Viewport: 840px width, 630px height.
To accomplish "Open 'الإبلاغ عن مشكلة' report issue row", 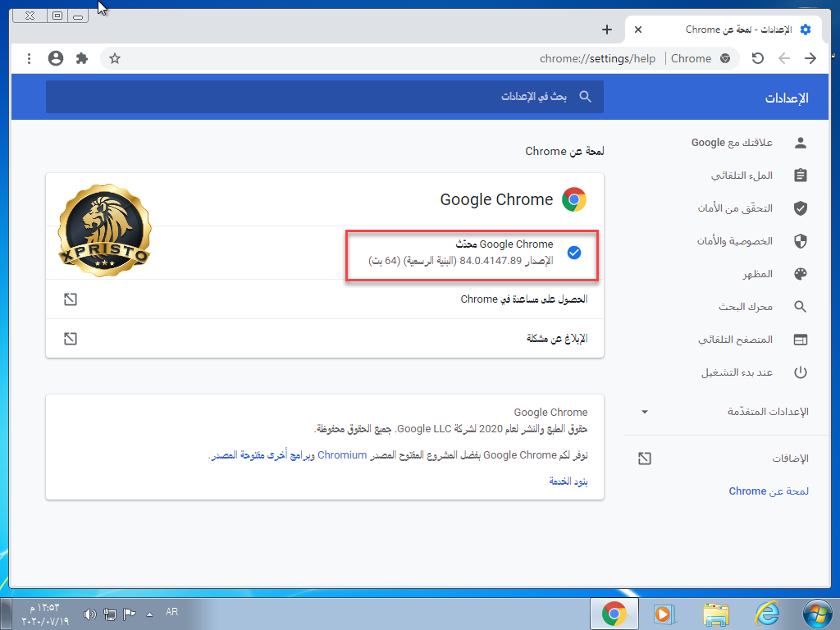I will [x=325, y=339].
